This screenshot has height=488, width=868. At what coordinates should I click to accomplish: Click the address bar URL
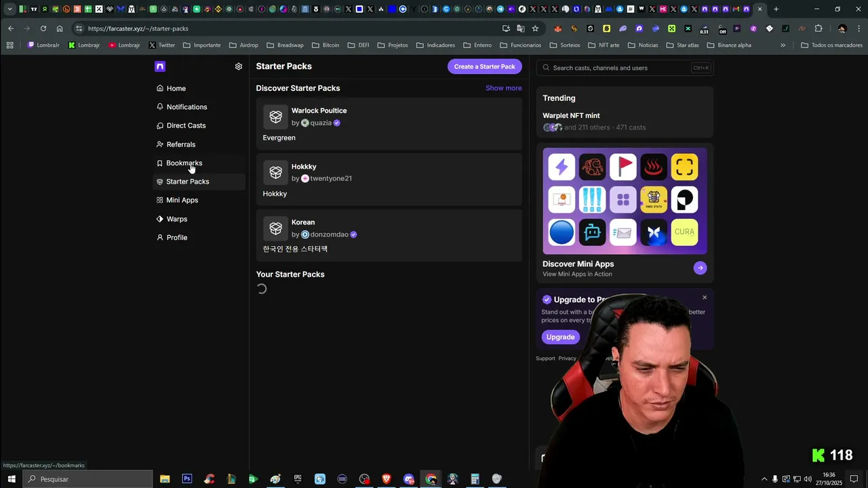138,28
